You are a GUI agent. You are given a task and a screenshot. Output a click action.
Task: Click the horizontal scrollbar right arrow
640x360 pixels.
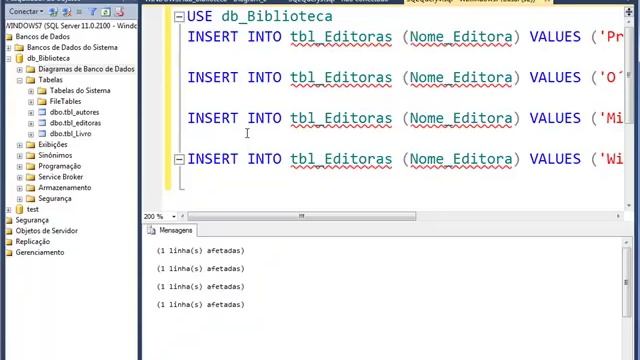618,216
